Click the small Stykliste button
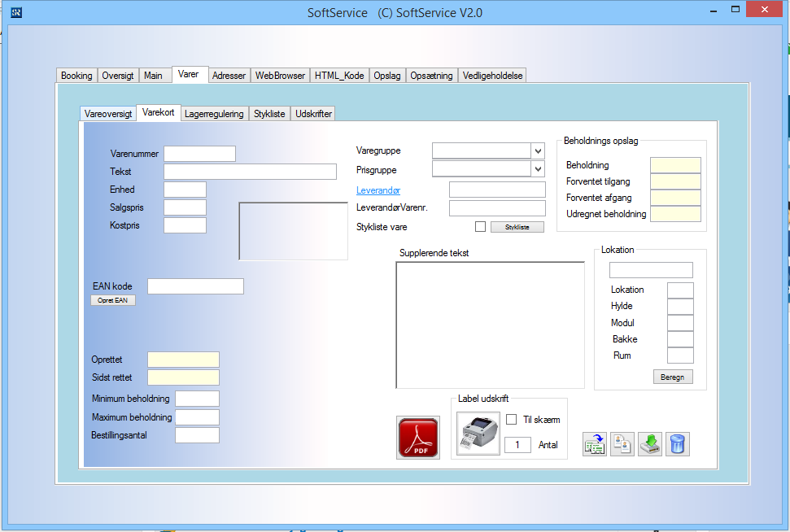Viewport: 790px width, 532px height. pos(517,227)
